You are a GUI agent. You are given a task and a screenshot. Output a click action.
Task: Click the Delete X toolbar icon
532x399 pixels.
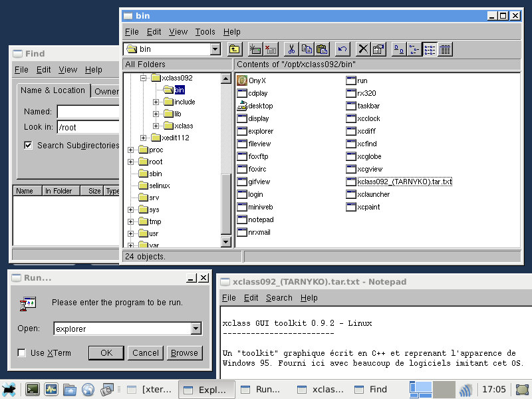[x=363, y=49]
